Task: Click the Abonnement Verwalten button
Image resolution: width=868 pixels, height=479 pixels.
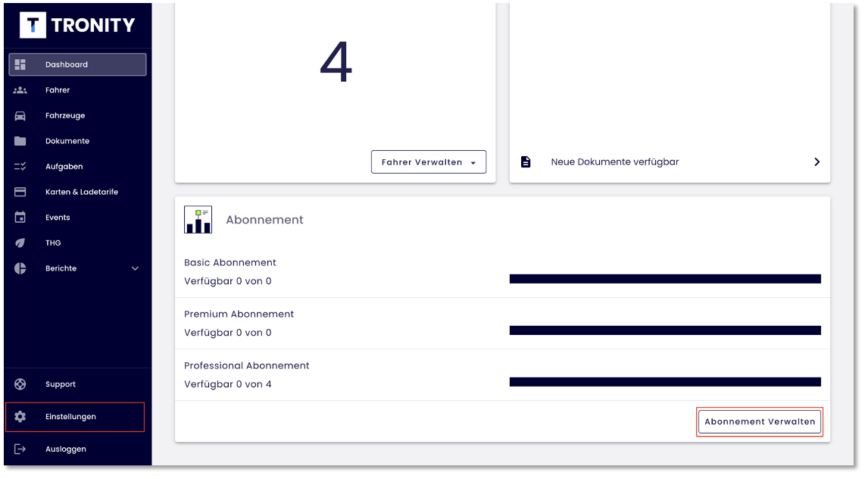Action: click(760, 422)
